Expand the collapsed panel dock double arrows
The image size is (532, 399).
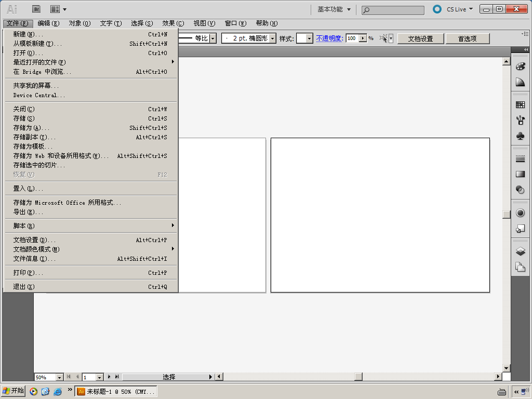[x=526, y=50]
